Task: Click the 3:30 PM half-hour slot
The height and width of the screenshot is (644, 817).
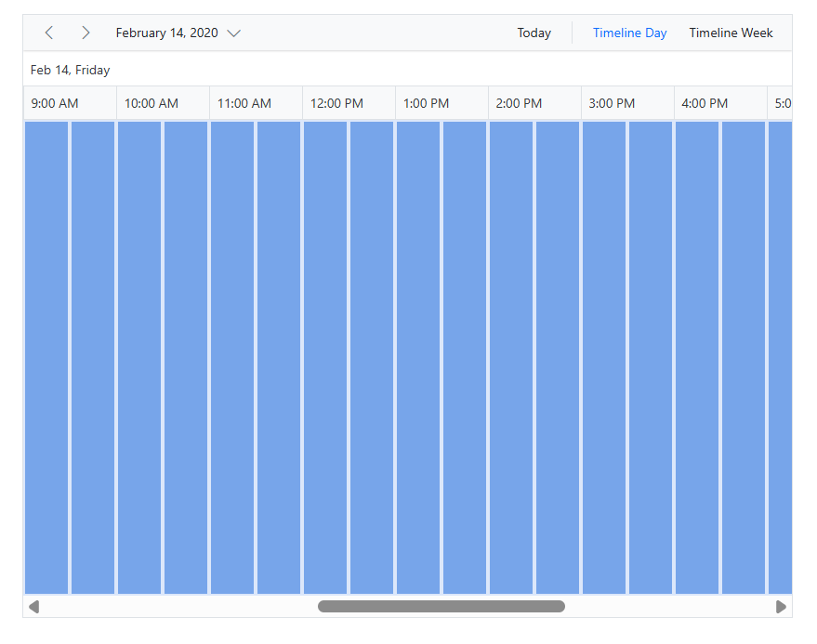Action: [x=651, y=358]
